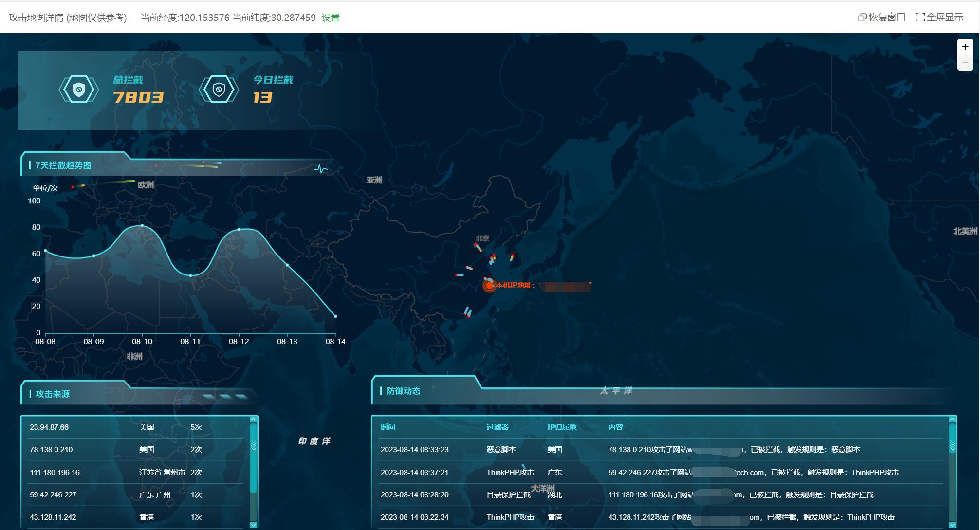This screenshot has height=530, width=980.
Task: Click the 北京 label on the map
Action: click(482, 238)
